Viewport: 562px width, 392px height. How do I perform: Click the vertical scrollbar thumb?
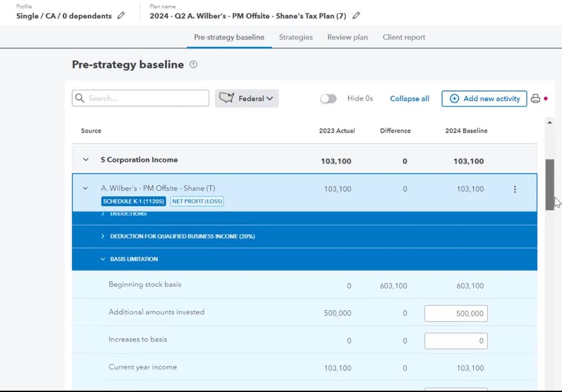pyautogui.click(x=550, y=184)
